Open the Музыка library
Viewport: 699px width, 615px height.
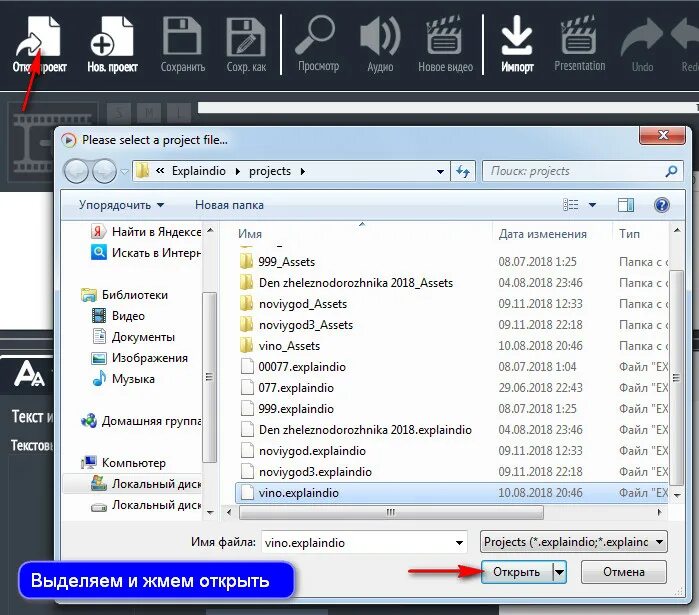pyautogui.click(x=123, y=379)
